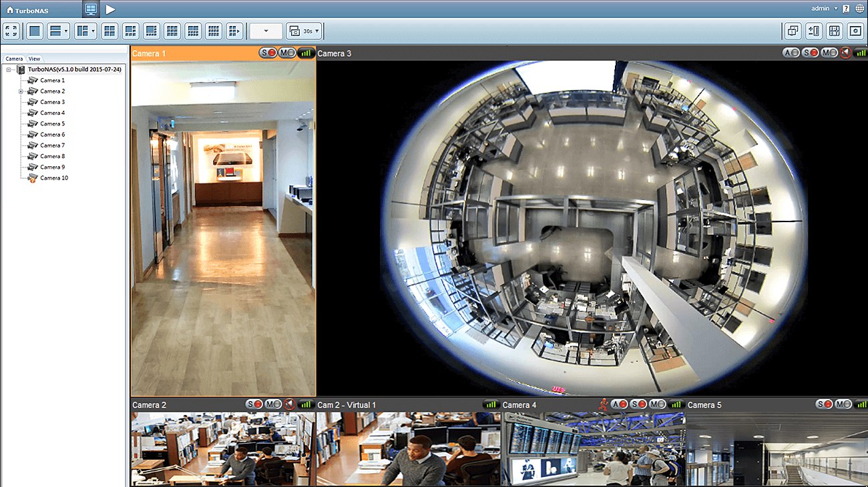
Task: Select the Camera 4 airport video view
Action: point(593,449)
